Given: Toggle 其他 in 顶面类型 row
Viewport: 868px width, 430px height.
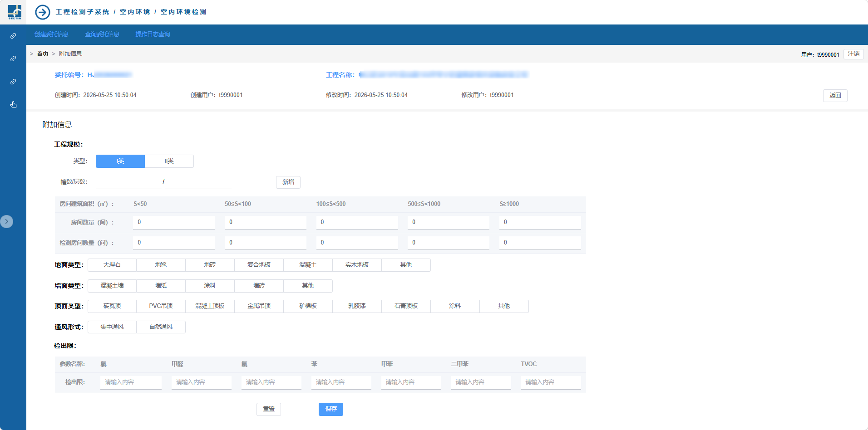Looking at the screenshot, I should click(504, 306).
